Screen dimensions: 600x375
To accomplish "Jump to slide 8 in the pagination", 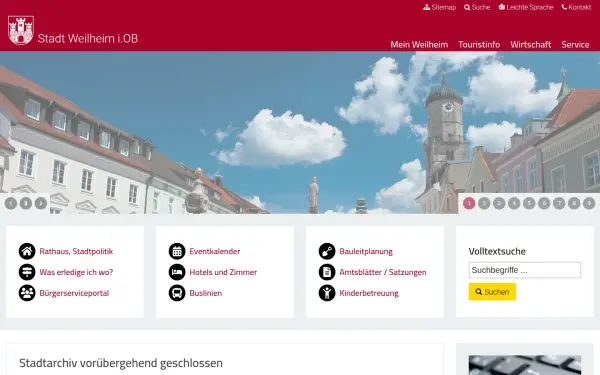I will point(574,203).
